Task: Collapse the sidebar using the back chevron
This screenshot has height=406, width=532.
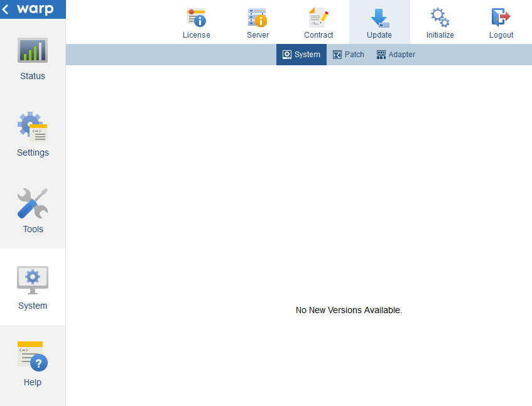Action: tap(6, 9)
